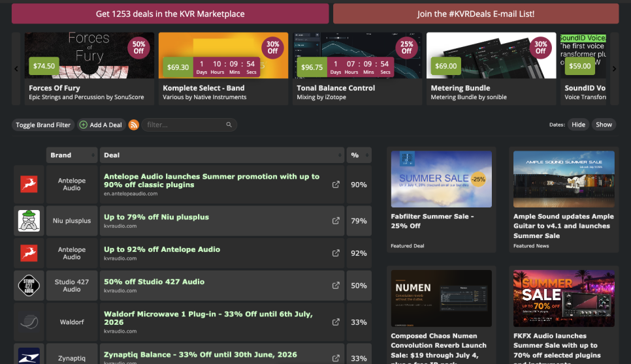The height and width of the screenshot is (364, 631).
Task: Join the #KVRDeals E-mail List
Action: click(x=476, y=14)
